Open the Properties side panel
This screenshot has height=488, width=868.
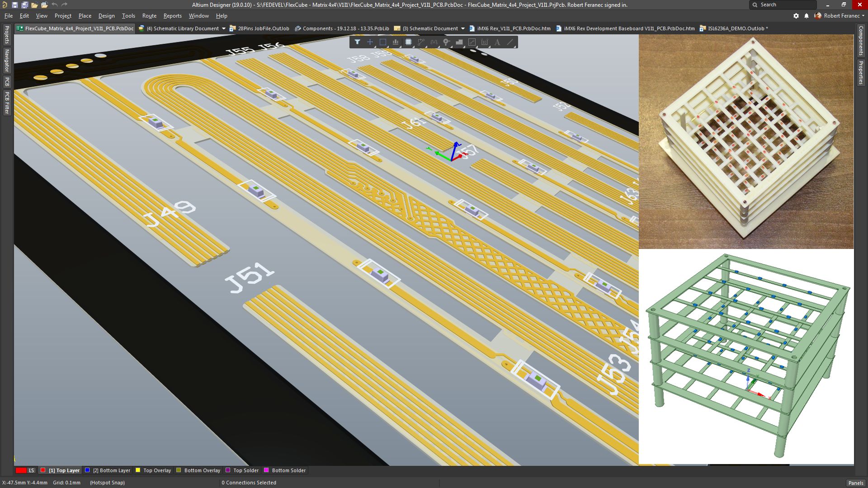[x=861, y=72]
